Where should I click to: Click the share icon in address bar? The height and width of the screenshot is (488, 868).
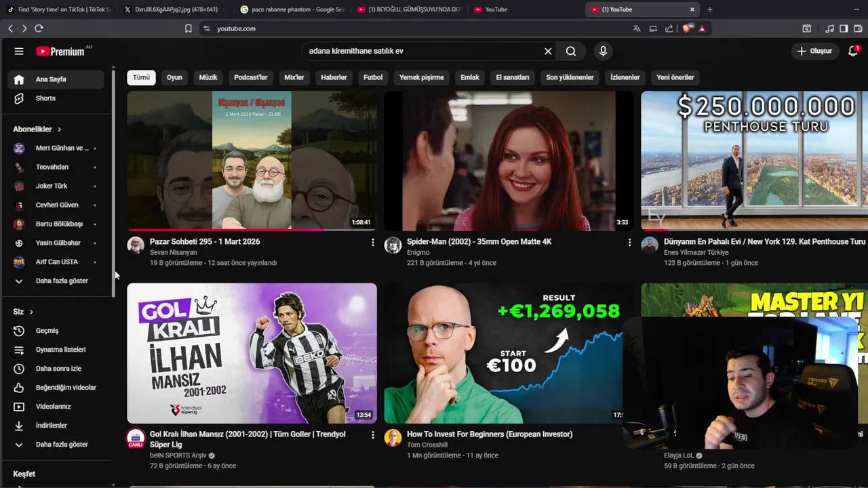[x=669, y=28]
